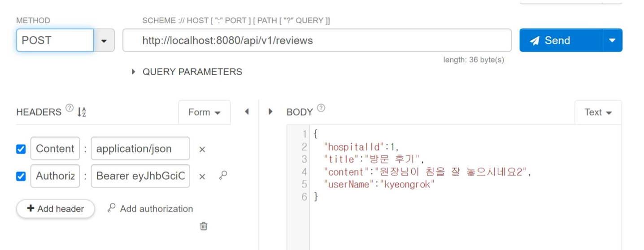Viewport: 644px width, 250px height.
Task: Click the Add header button
Action: 56,209
